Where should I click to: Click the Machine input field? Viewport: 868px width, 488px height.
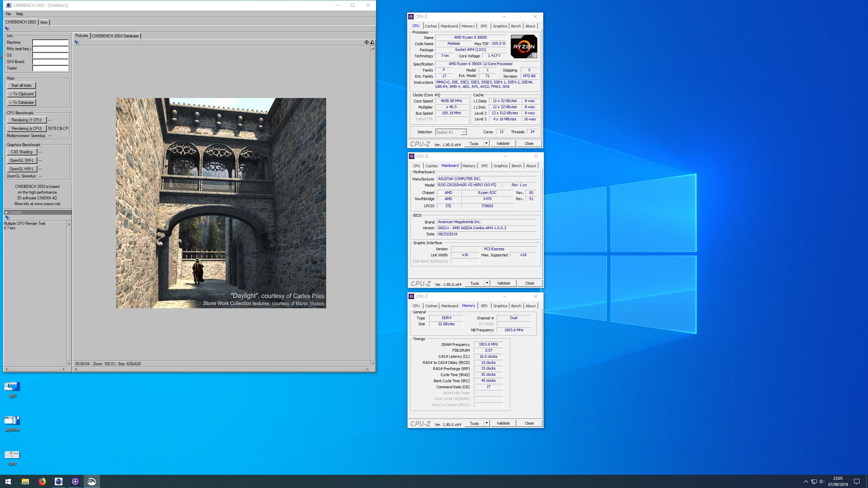click(51, 42)
